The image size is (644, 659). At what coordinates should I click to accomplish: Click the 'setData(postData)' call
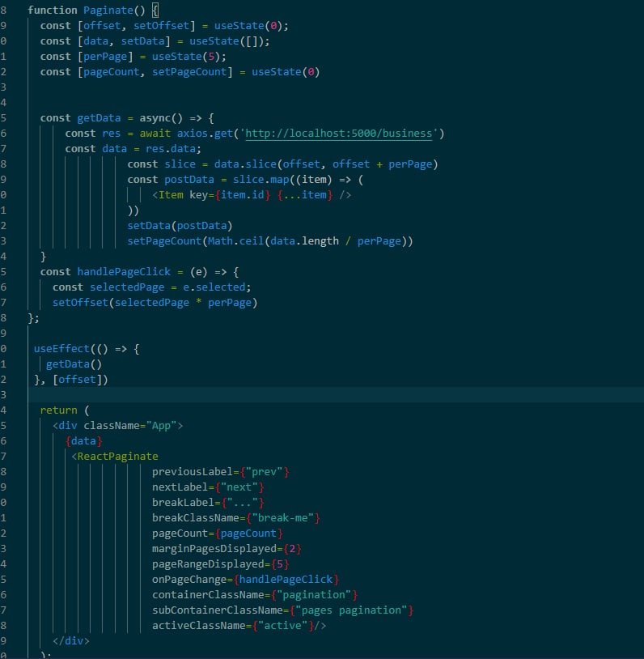(180, 226)
